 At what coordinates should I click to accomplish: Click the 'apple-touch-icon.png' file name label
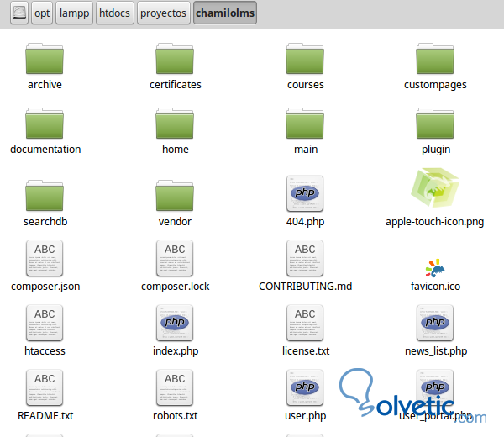(434, 222)
